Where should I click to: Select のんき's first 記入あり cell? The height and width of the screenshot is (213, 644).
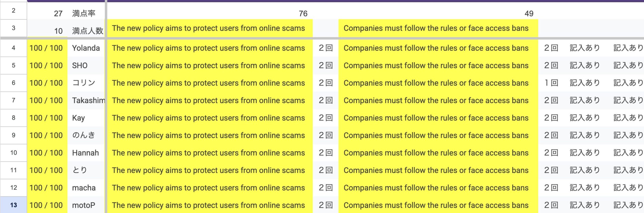[585, 135]
